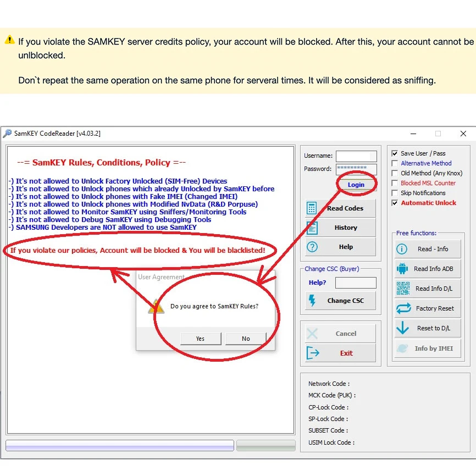Image resolution: width=476 pixels, height=476 pixels.
Task: Enable the Blocked MSL Counter checkbox
Action: coord(395,183)
